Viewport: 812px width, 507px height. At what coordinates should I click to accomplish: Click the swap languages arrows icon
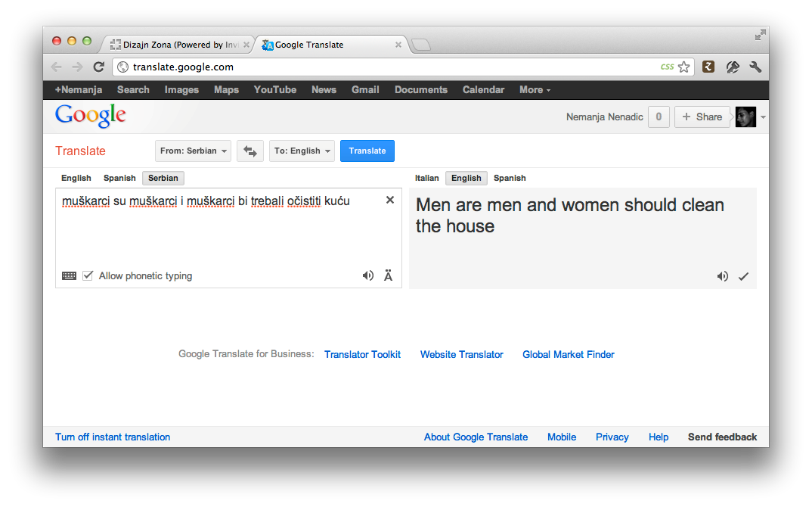(250, 151)
